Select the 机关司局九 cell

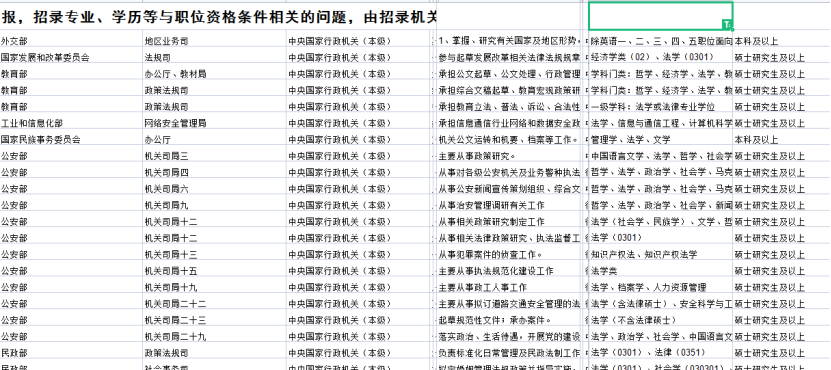[x=215, y=205]
